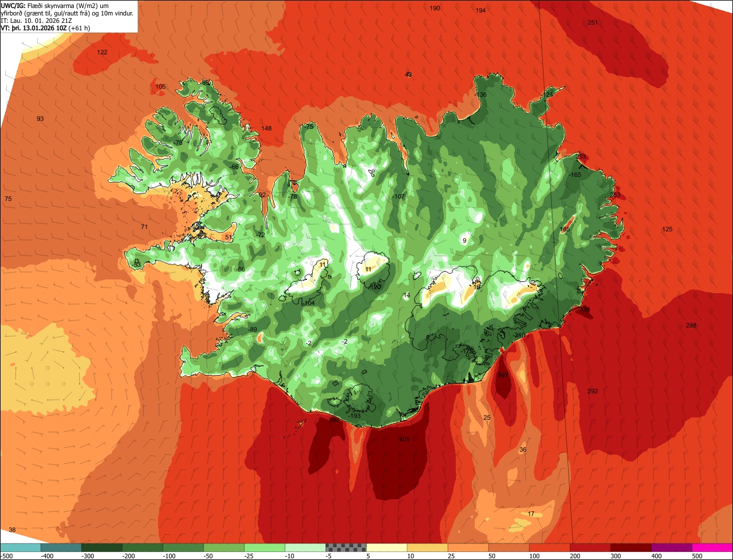The height and width of the screenshot is (560, 733).
Task: Click the '51' value in Breiðafjörður
Action: pos(228,237)
